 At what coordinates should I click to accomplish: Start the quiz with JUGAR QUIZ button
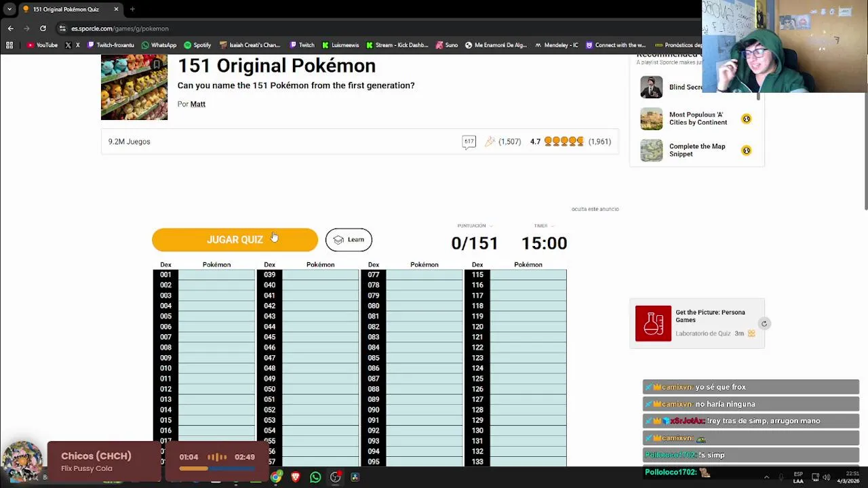(x=235, y=239)
